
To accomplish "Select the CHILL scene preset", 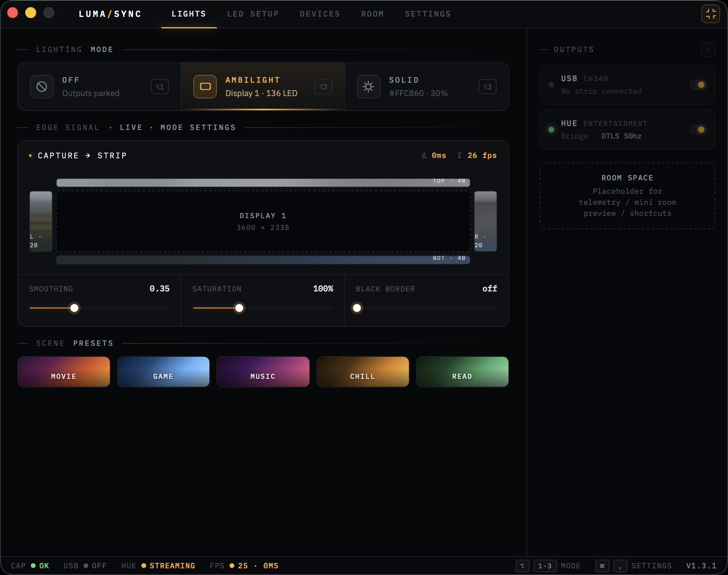I will click(362, 372).
